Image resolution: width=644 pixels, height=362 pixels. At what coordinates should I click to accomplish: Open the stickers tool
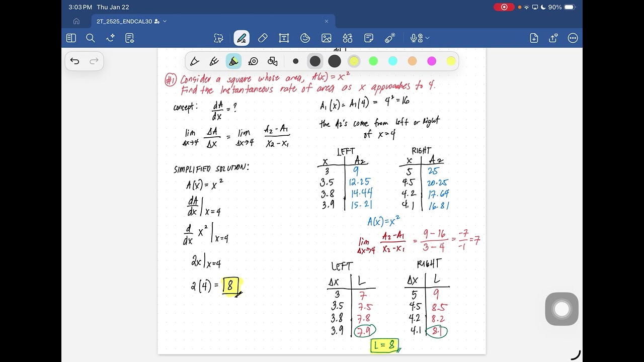(x=305, y=38)
